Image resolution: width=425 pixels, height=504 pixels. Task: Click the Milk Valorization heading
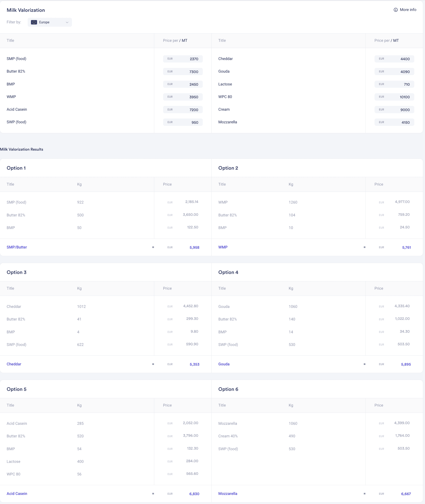[26, 10]
